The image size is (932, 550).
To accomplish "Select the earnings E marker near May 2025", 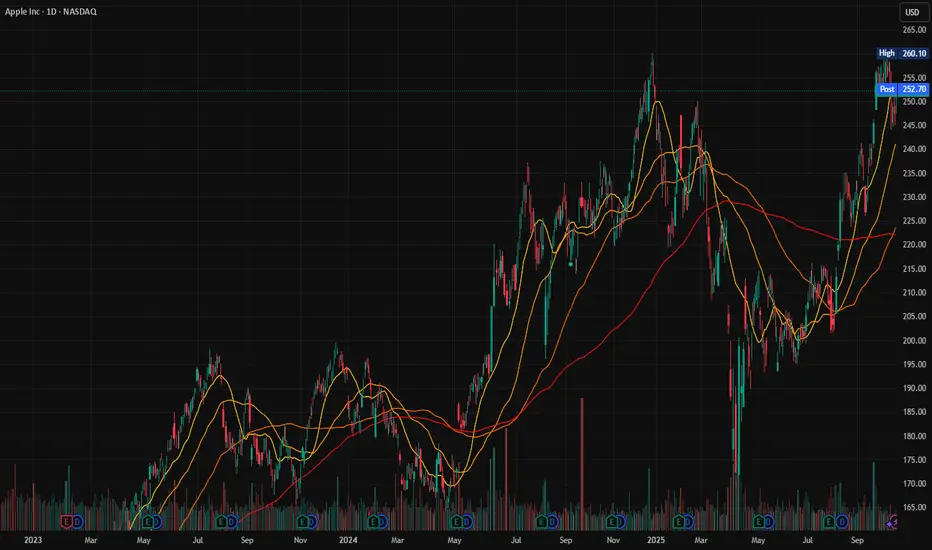I will pos(758,522).
